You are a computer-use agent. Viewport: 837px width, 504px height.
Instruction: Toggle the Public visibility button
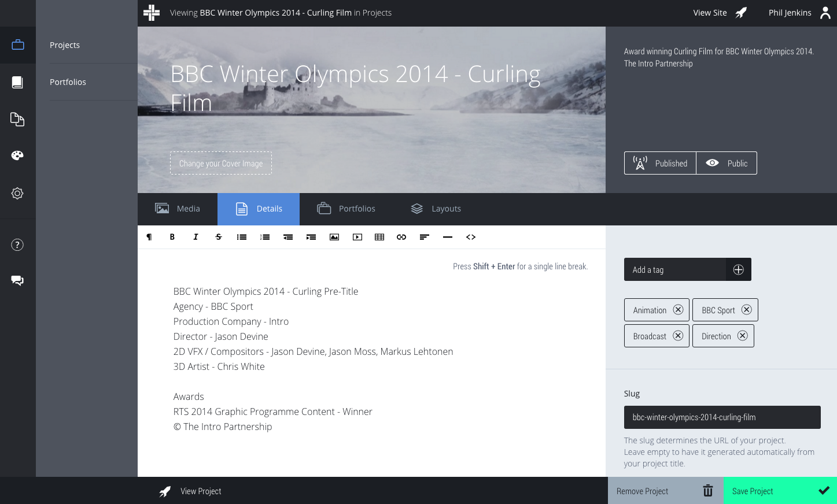tap(727, 164)
